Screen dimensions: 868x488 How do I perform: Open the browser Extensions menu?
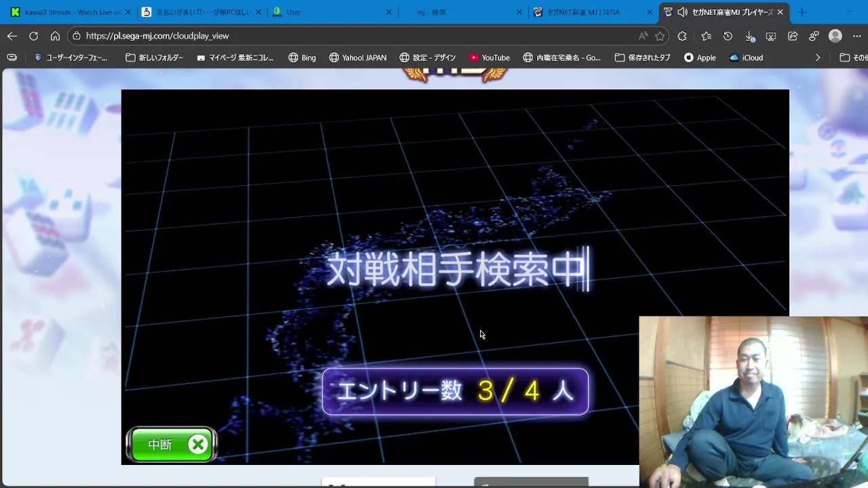(682, 36)
